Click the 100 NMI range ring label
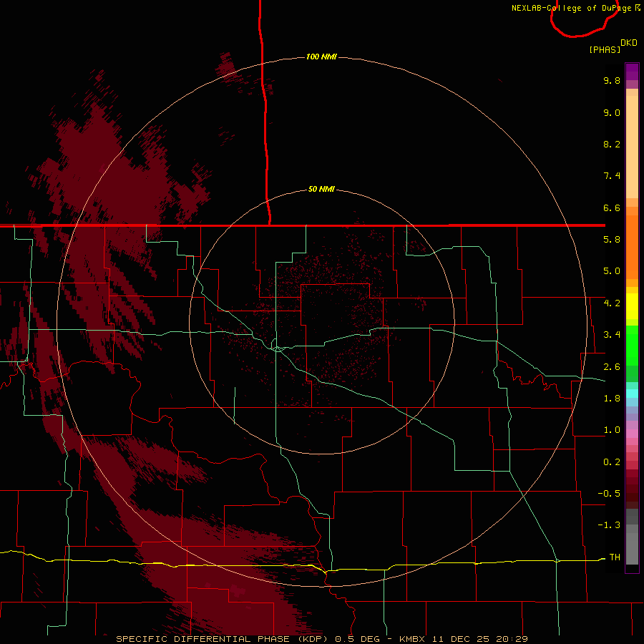644x644 pixels. (x=321, y=57)
